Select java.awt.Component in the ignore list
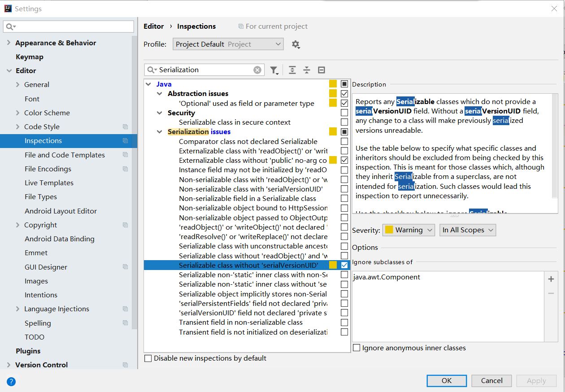Viewport: 565px width, 392px height. (387, 277)
